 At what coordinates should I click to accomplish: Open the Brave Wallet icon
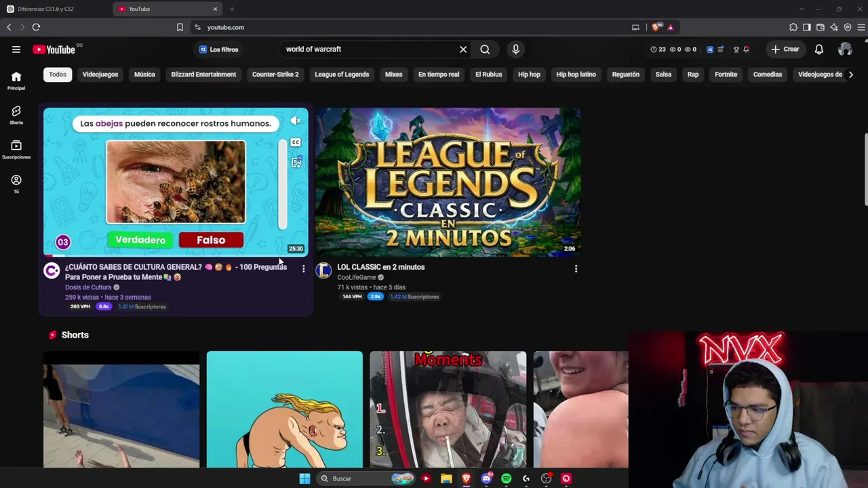(x=821, y=27)
